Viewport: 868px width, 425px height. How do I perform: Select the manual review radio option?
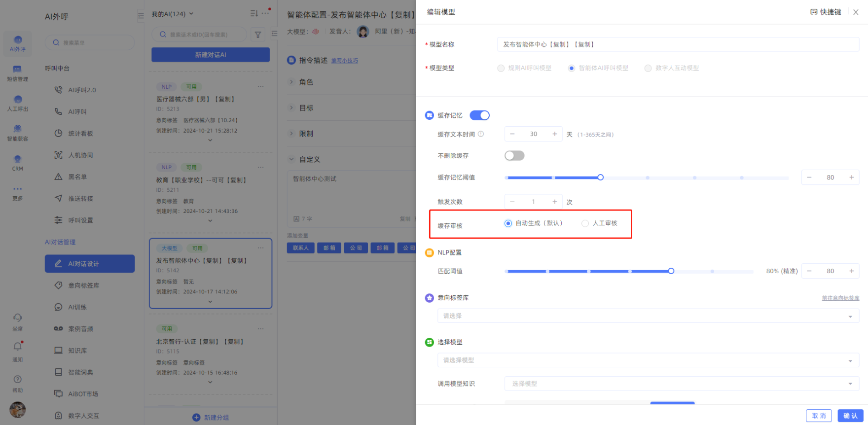click(x=585, y=223)
